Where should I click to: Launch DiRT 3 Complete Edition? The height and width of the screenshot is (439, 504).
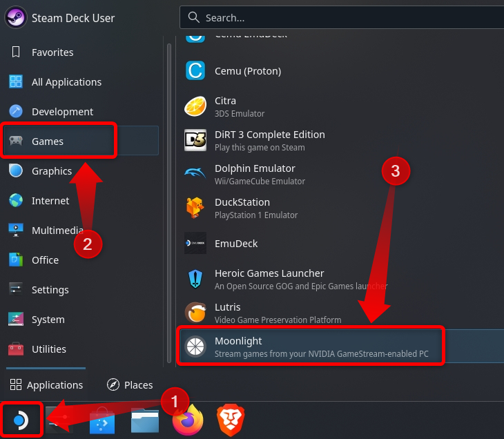(x=269, y=140)
